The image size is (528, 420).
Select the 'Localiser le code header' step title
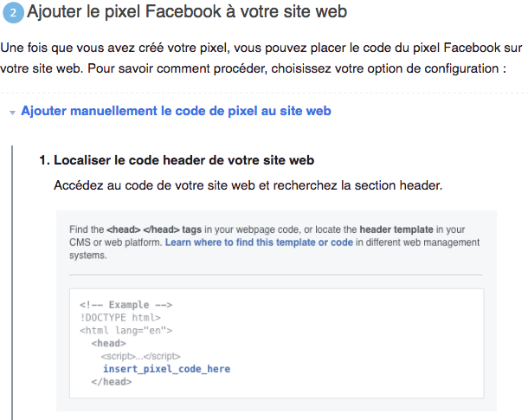pyautogui.click(x=184, y=160)
